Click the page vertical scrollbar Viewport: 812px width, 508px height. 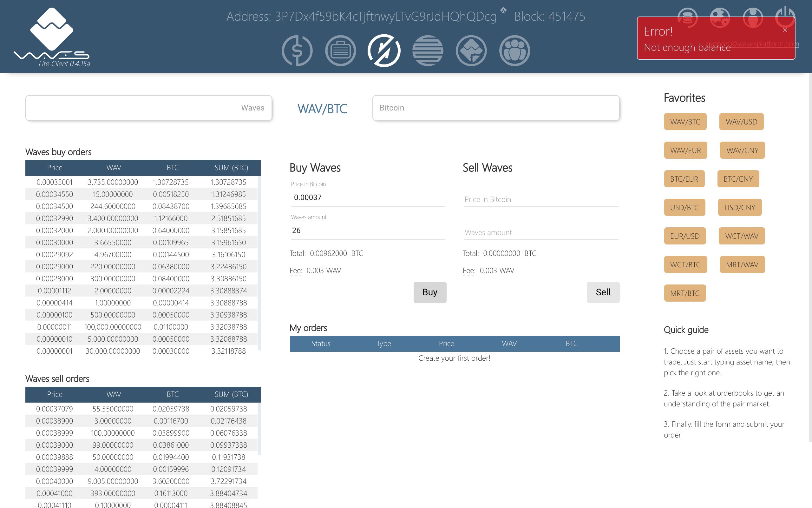[x=810, y=258]
